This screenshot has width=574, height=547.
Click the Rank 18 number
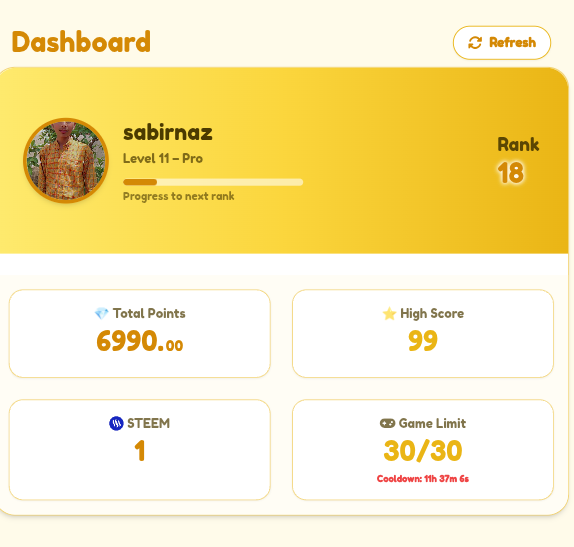[511, 173]
